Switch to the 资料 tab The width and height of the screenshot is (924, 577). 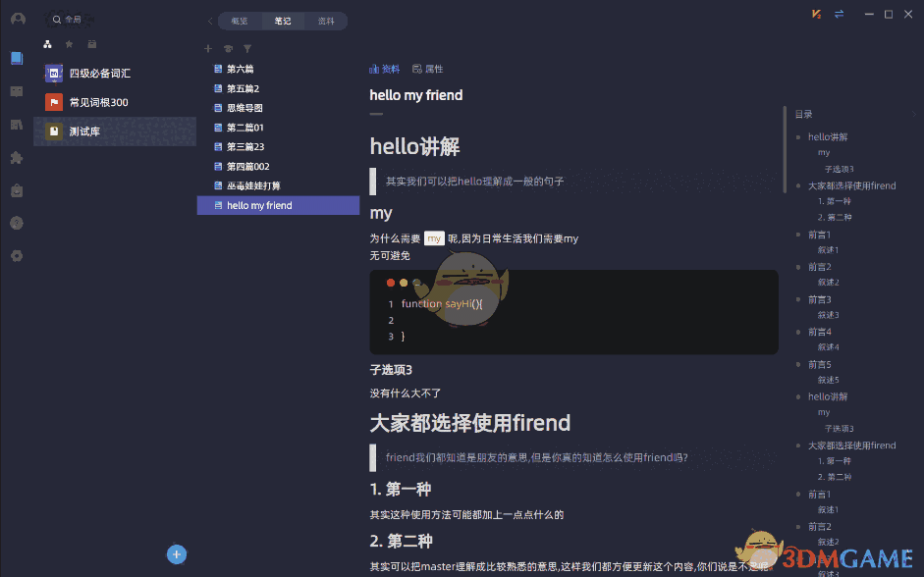325,20
